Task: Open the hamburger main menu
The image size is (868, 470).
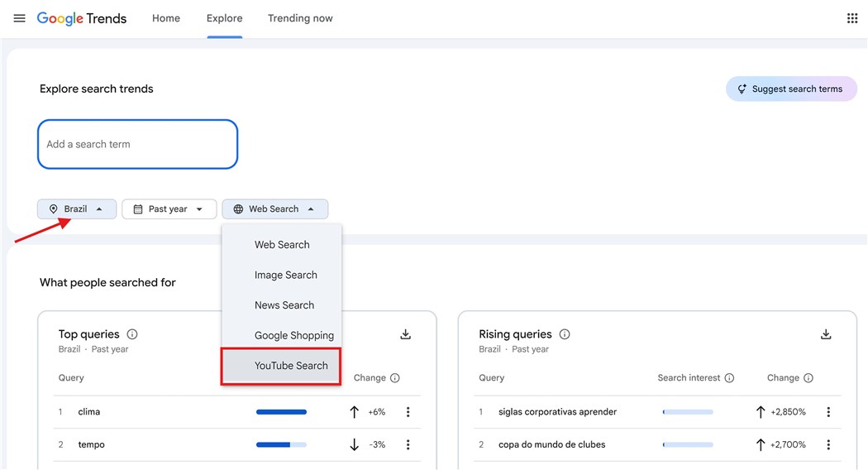Action: tap(19, 18)
